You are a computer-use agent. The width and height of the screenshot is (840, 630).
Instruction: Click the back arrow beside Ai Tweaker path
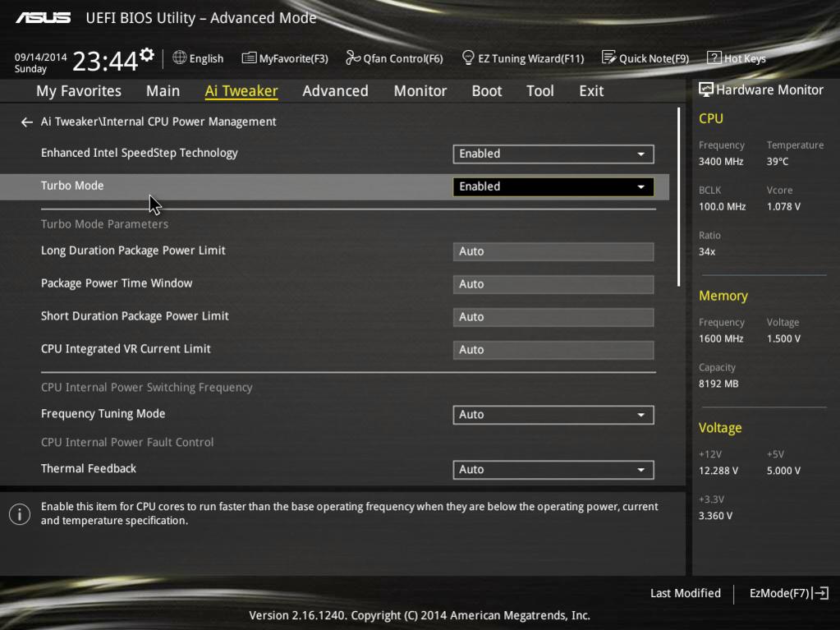pyautogui.click(x=27, y=122)
